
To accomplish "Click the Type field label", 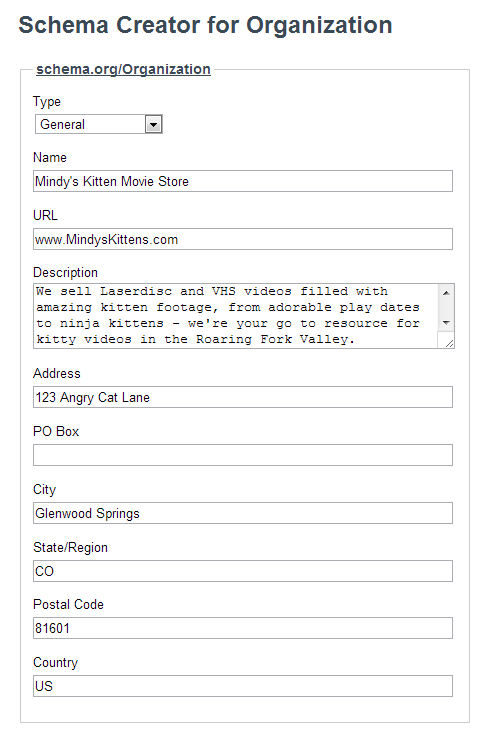I will 47,102.
